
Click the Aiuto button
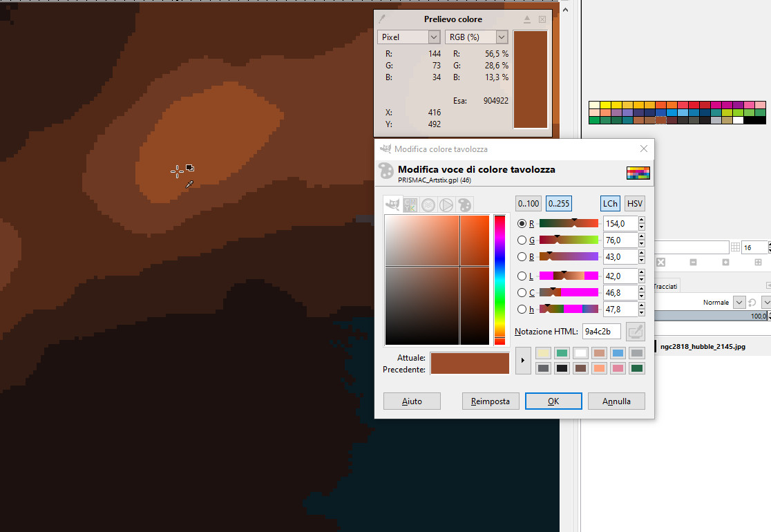coord(412,401)
